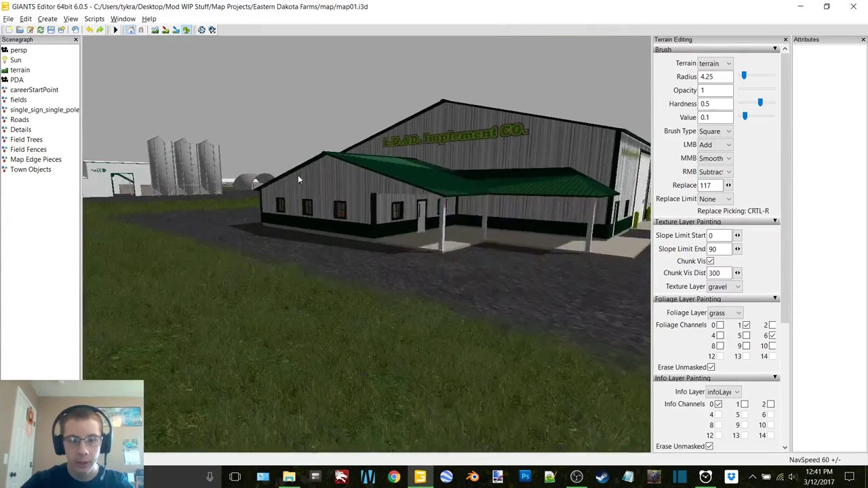Open the Edit menu

click(25, 19)
